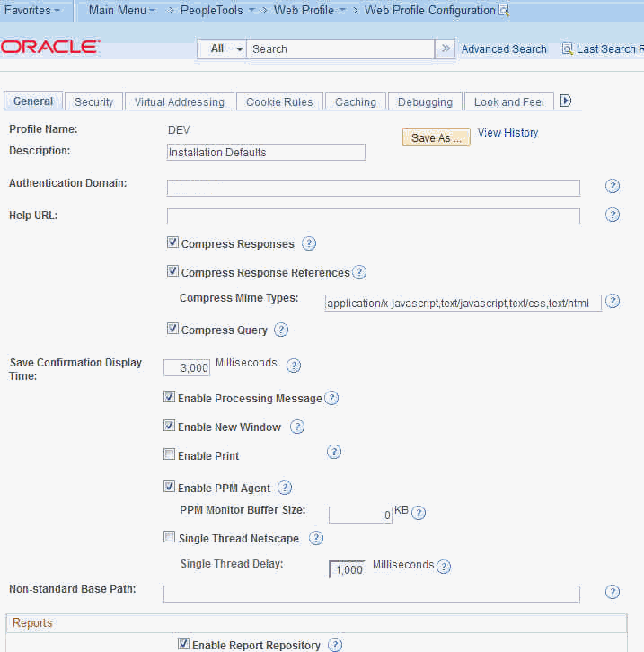Image resolution: width=644 pixels, height=652 pixels.
Task: Show help for Enable PPM Agent
Action: pos(285,488)
